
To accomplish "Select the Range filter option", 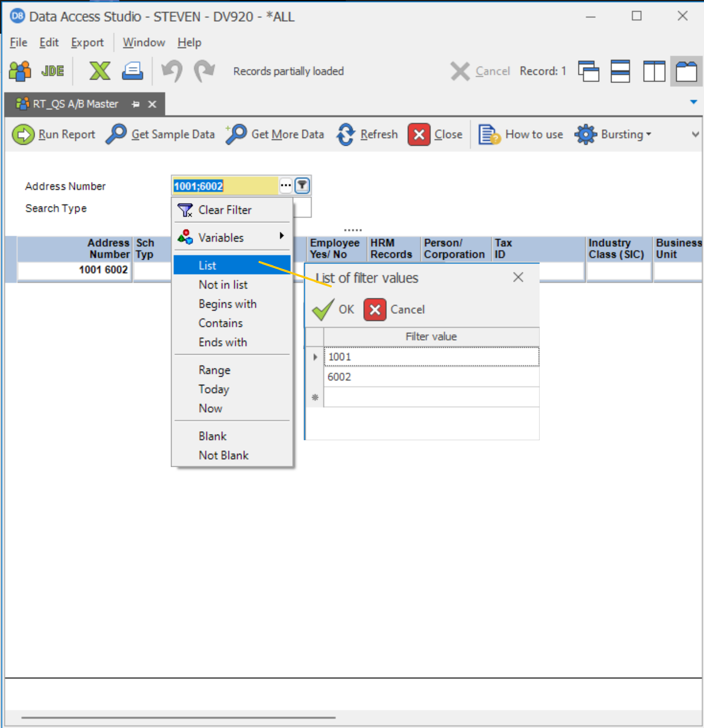I will [232, 370].
